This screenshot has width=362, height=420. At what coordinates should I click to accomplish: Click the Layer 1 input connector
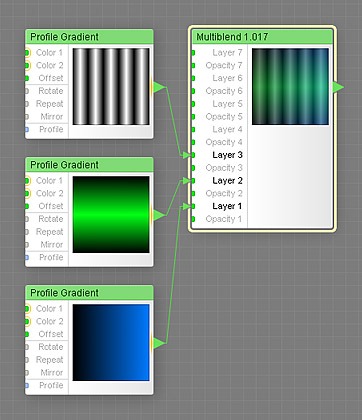[193, 206]
